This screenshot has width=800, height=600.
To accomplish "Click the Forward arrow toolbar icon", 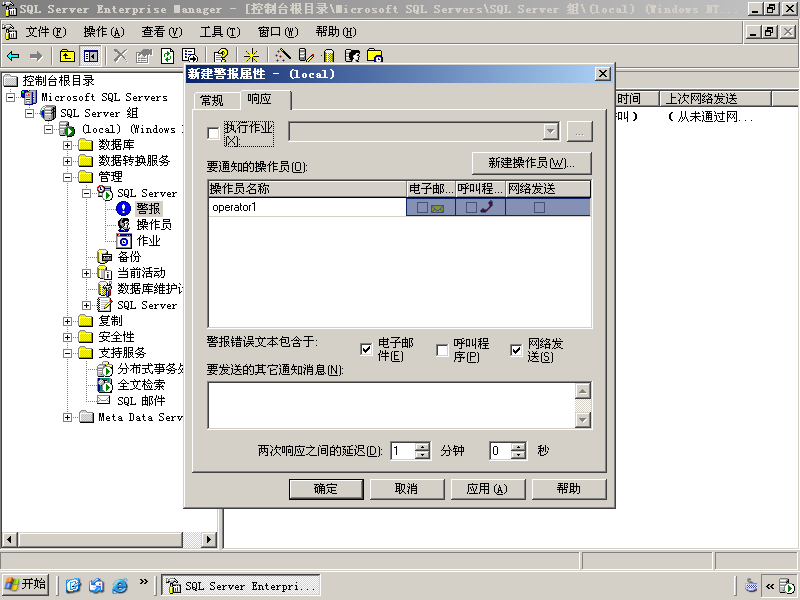I will click(x=36, y=56).
